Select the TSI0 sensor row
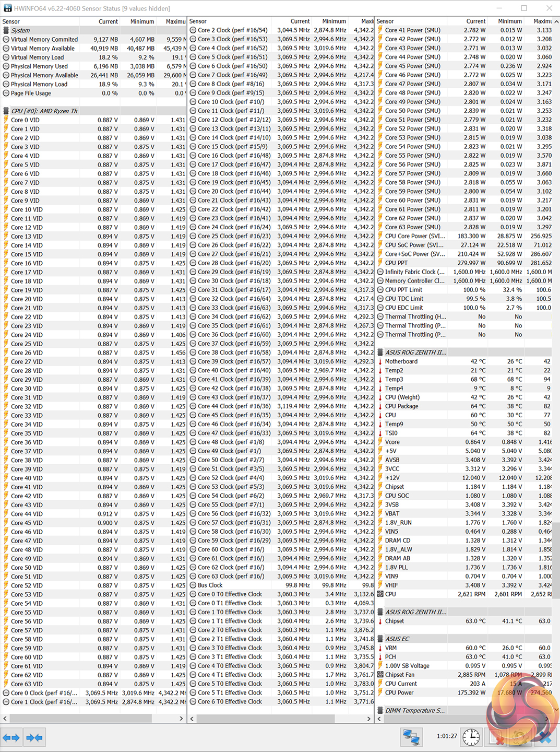The height and width of the screenshot is (752, 560). [463, 433]
